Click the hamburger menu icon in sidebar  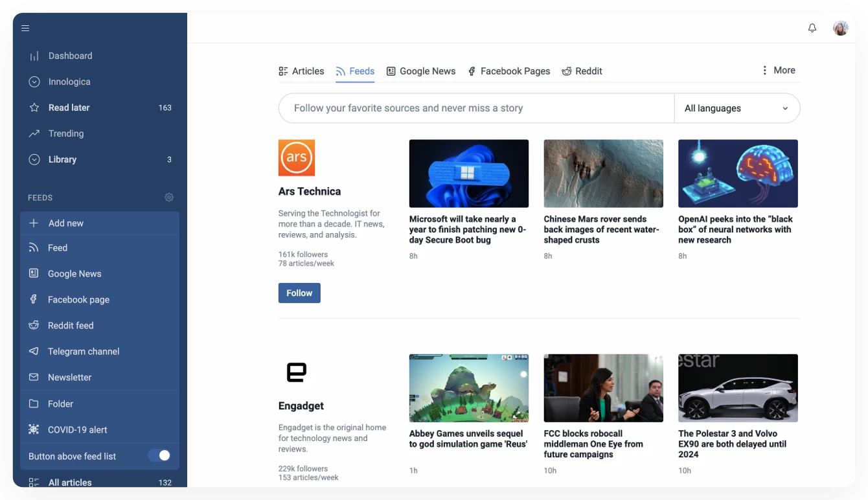[x=25, y=28]
